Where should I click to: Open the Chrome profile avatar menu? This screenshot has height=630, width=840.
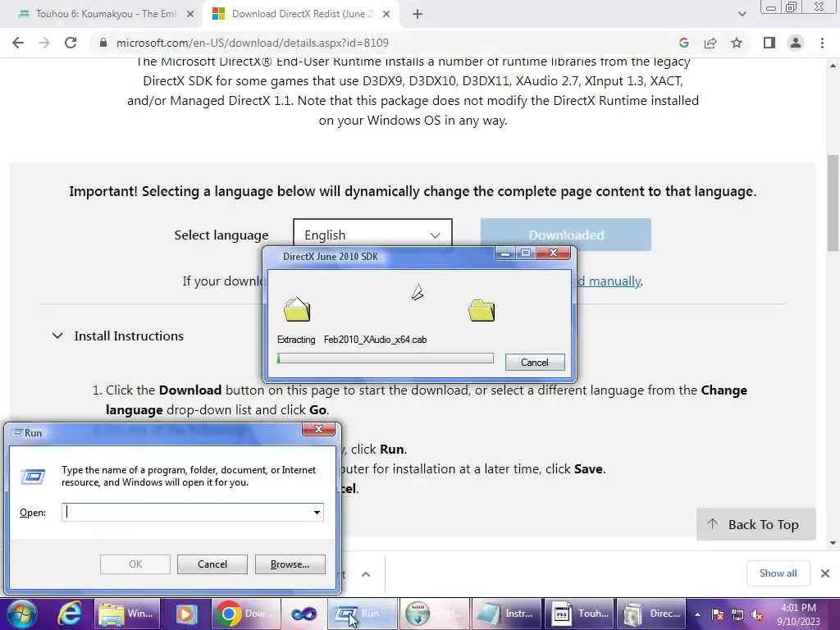tap(796, 43)
